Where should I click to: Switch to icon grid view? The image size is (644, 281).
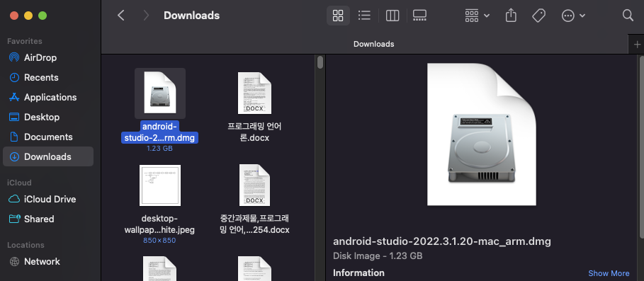click(338, 16)
